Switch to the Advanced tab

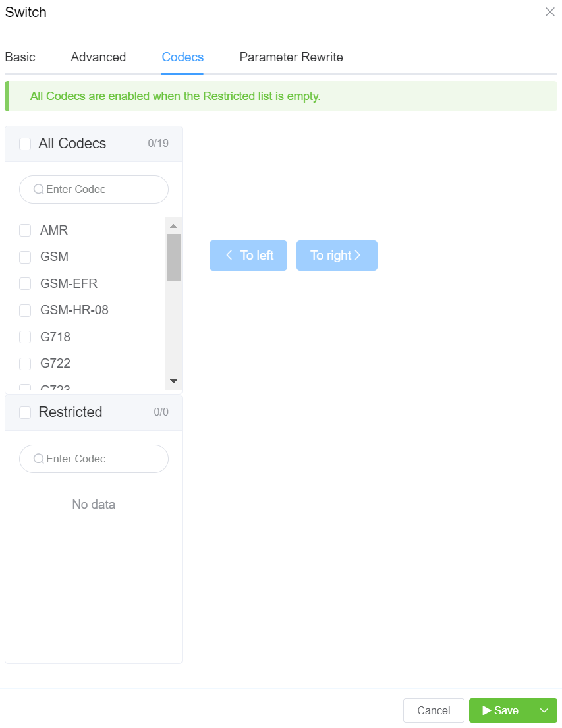[98, 57]
